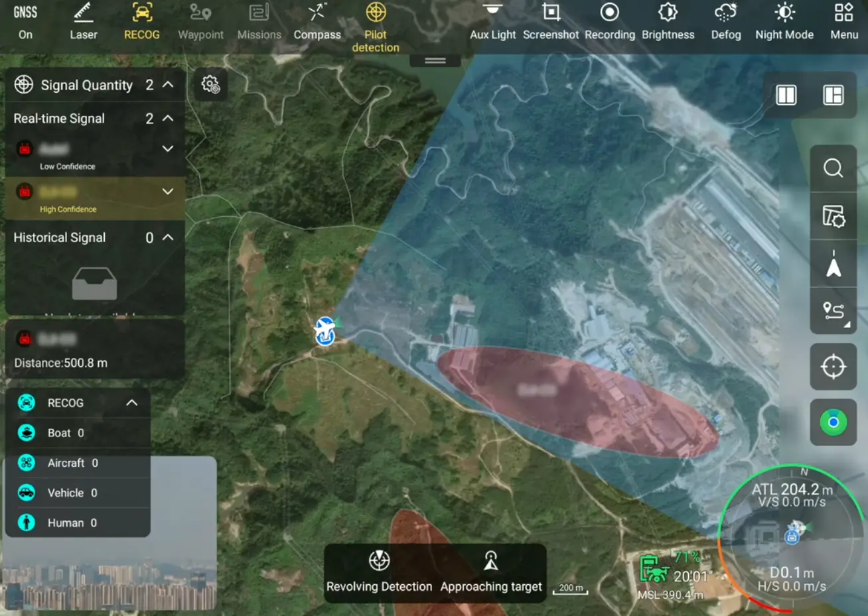The width and height of the screenshot is (868, 616).
Task: Take a Screenshot
Action: tap(550, 22)
